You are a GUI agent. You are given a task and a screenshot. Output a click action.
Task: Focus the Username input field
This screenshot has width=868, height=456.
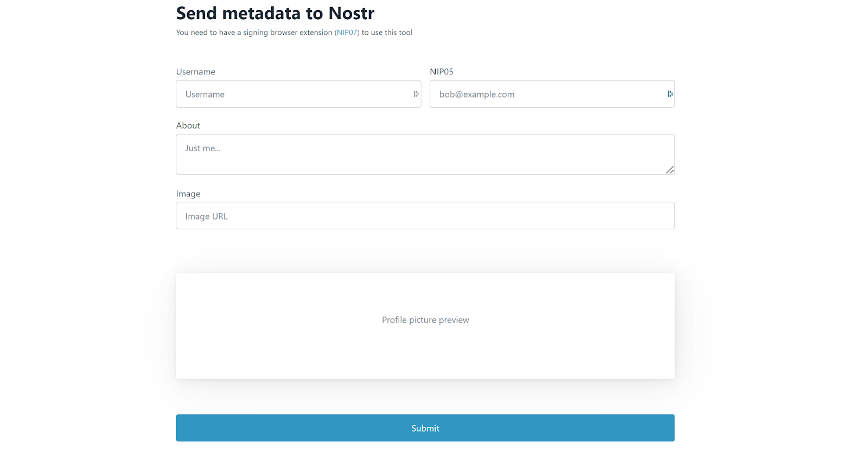[298, 94]
